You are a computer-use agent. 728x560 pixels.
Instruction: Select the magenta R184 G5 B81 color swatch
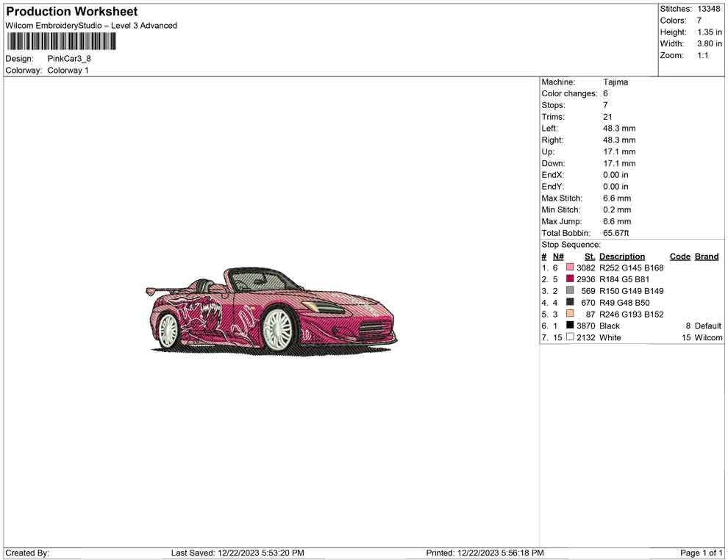(x=570, y=279)
